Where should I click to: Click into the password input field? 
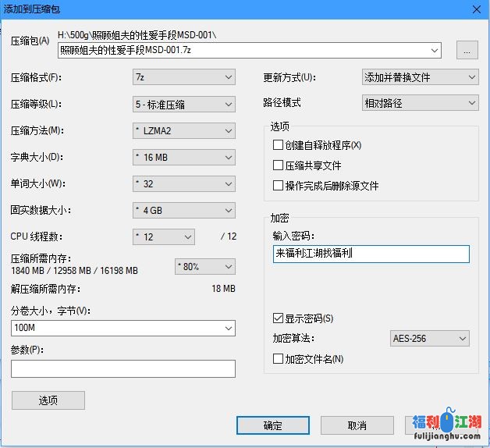coord(371,254)
